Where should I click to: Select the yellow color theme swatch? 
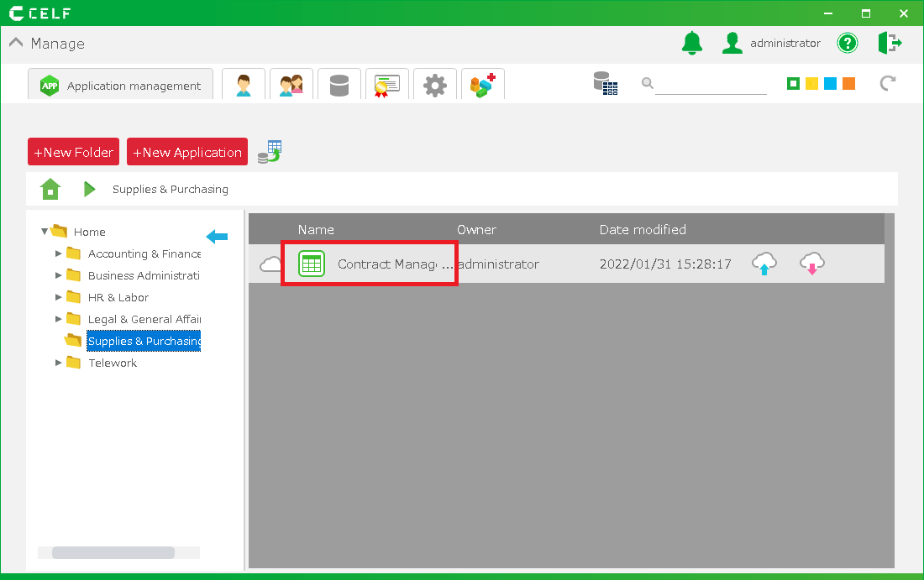click(x=811, y=83)
